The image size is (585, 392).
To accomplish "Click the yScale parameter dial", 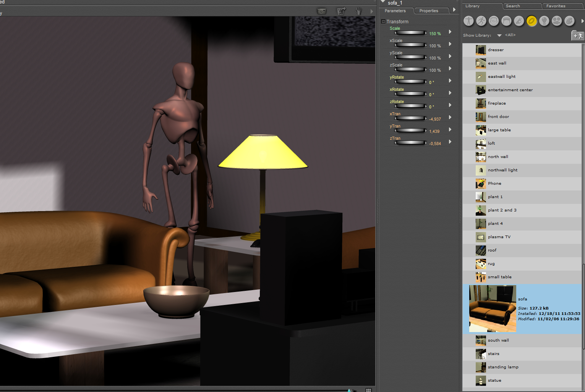I will [x=411, y=57].
